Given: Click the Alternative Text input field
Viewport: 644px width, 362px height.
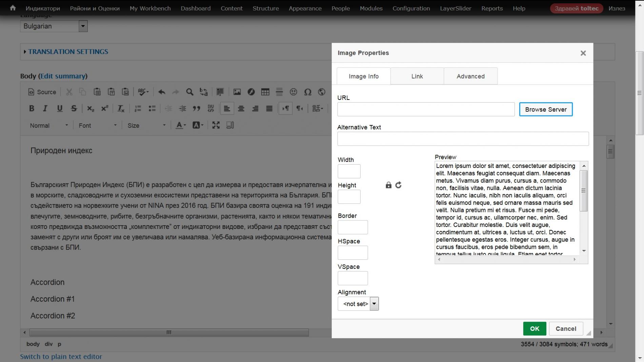Looking at the screenshot, I should point(463,139).
